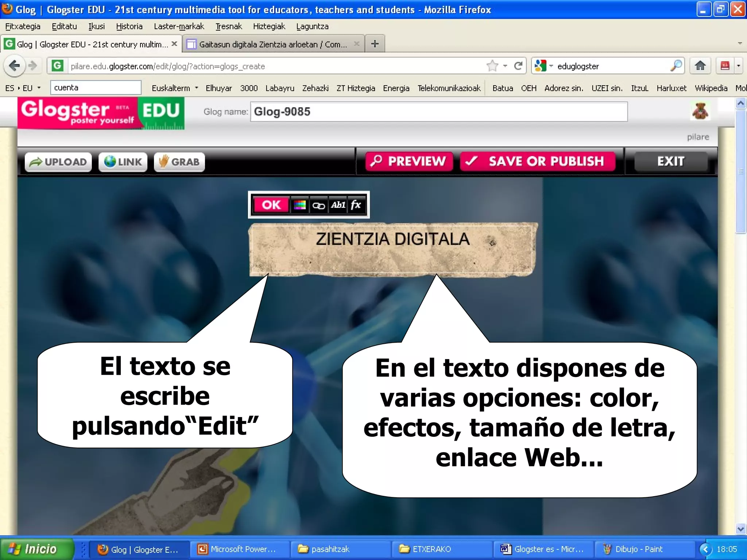Click the address bar URL

click(x=168, y=66)
